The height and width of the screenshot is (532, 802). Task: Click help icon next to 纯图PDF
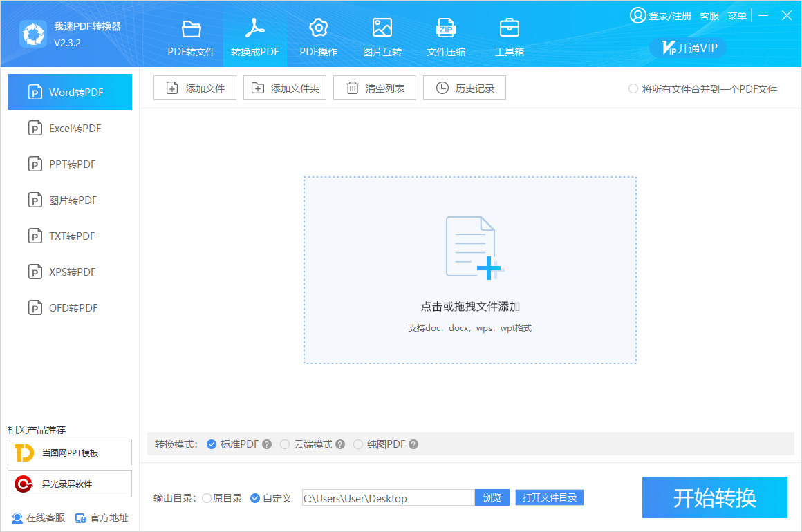413,444
